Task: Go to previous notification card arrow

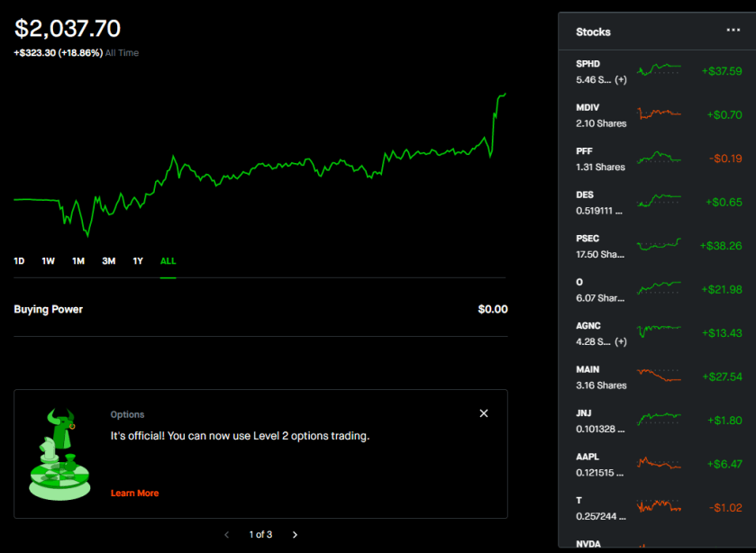Action: point(227,535)
